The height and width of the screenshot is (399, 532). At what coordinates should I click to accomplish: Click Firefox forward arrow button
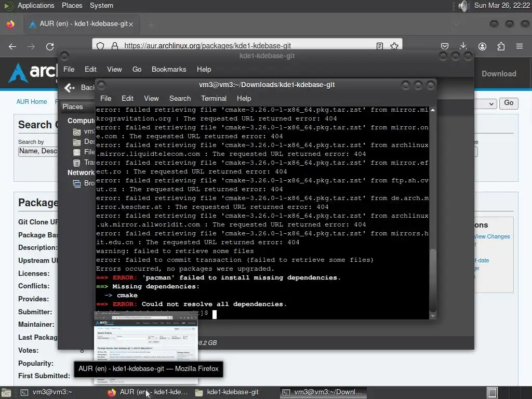pos(31,46)
